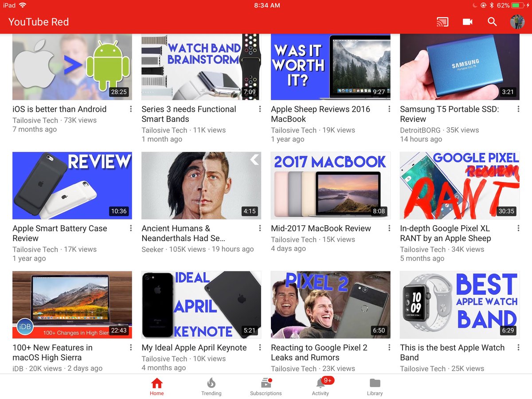Open options for This is the best Apple Watch Band
This screenshot has height=399, width=532.
(x=518, y=348)
